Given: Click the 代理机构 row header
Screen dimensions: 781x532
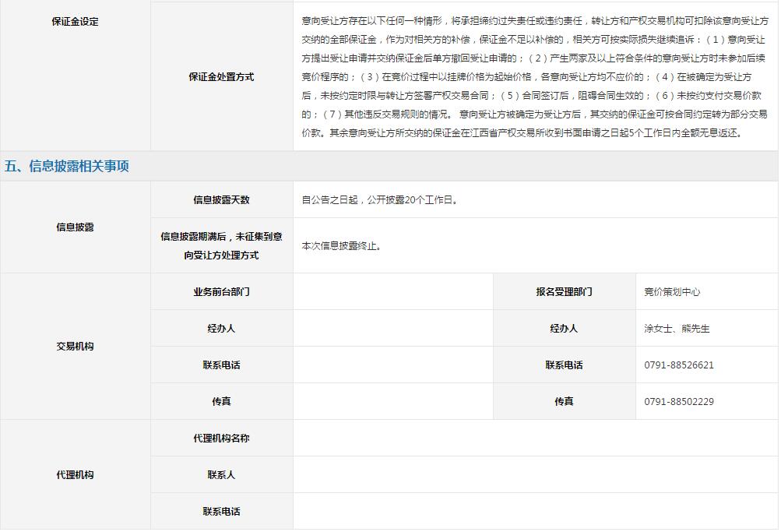Looking at the screenshot, I should [x=75, y=474].
